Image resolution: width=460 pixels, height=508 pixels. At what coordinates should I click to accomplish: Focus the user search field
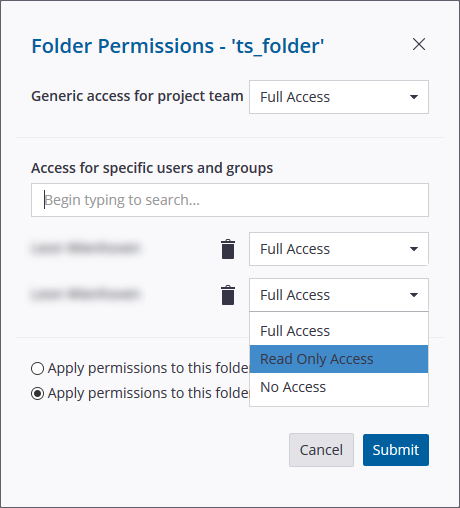pyautogui.click(x=230, y=200)
